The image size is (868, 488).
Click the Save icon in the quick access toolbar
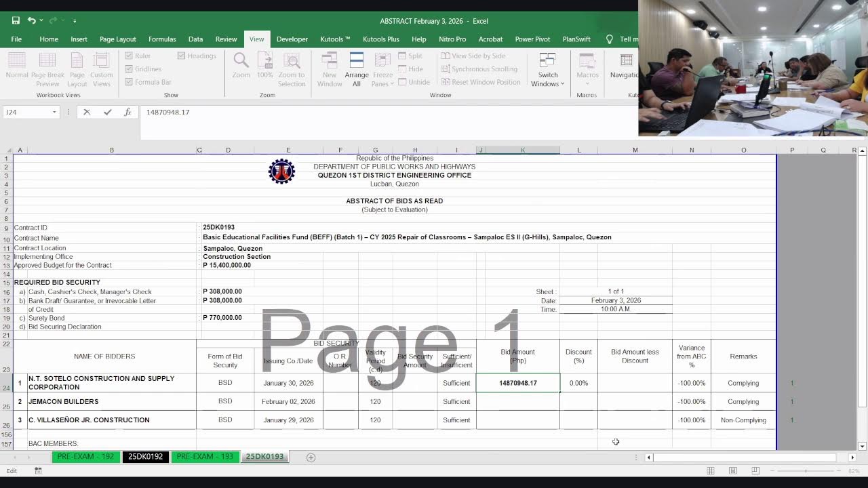[x=16, y=20]
